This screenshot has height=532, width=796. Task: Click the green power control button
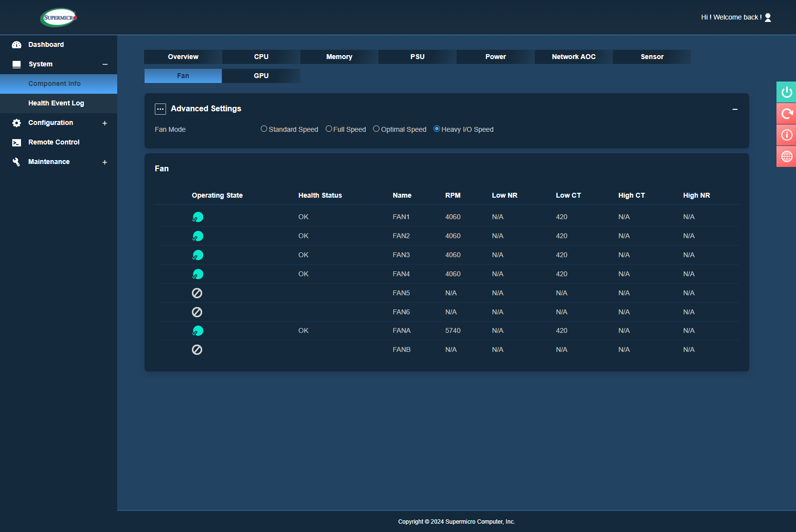point(786,92)
